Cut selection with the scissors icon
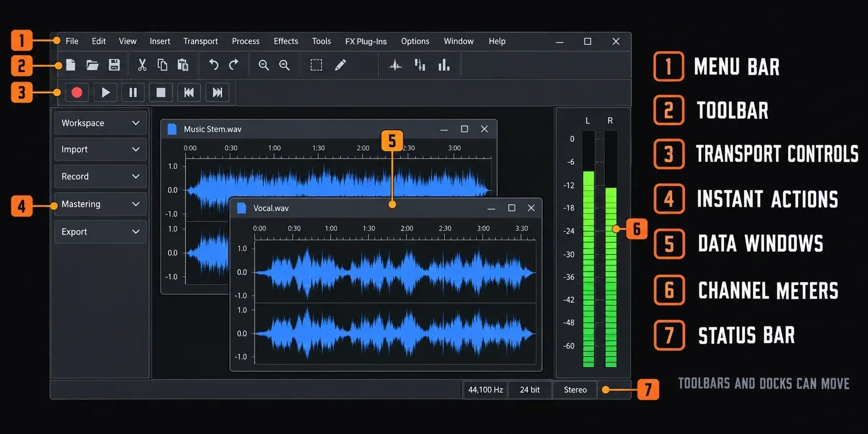The width and height of the screenshot is (868, 434). [142, 65]
